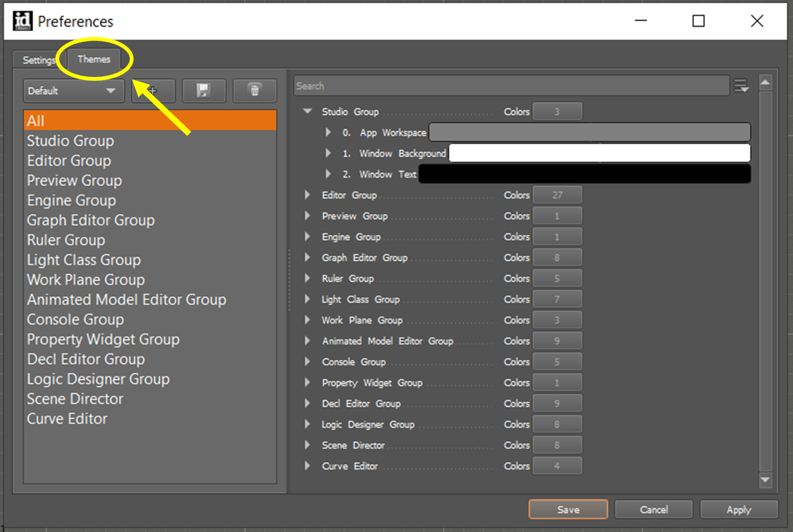Expand the Logic Designer Group section

tap(307, 425)
